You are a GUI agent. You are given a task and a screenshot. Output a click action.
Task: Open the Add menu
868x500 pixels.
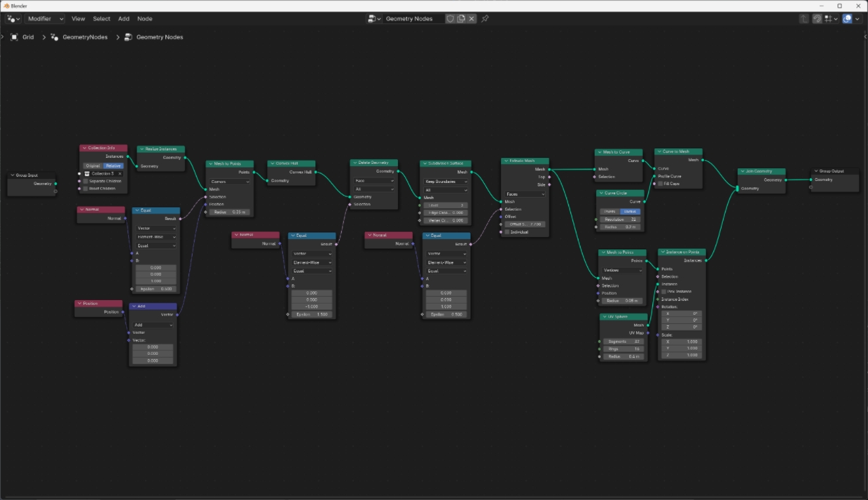pos(124,19)
